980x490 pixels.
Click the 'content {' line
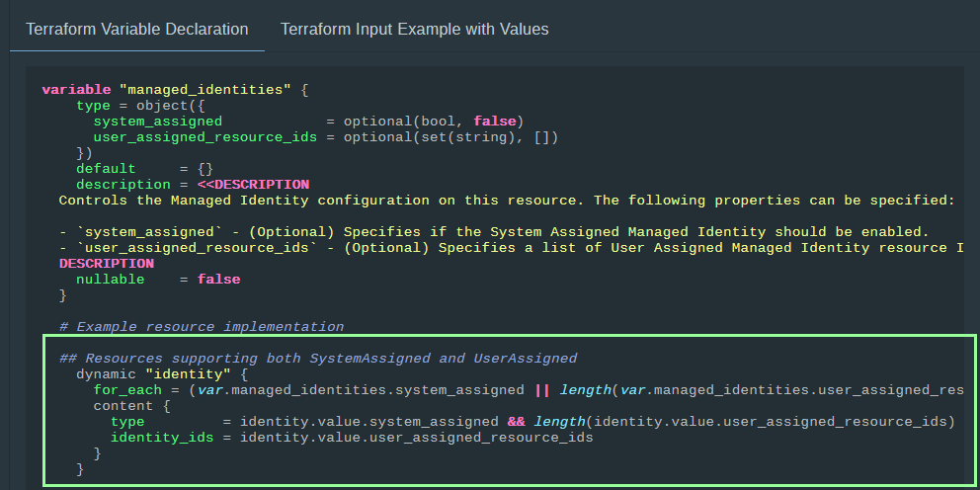click(x=131, y=406)
